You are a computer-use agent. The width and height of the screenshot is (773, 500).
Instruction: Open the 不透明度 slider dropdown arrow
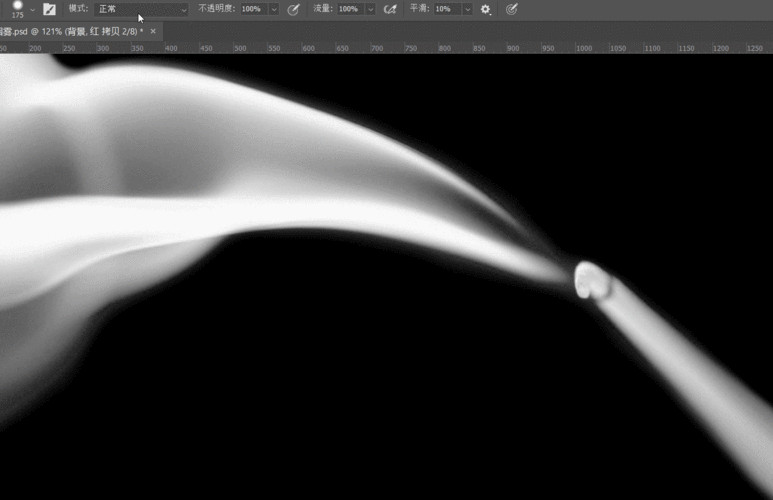273,9
